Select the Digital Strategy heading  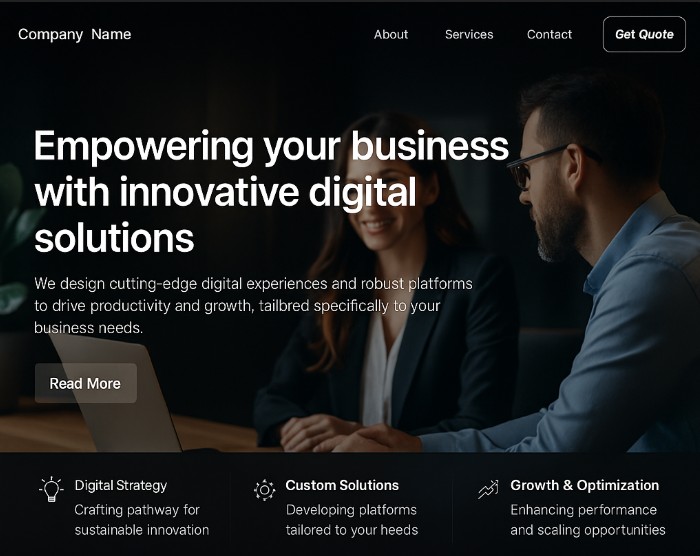pyautogui.click(x=121, y=485)
